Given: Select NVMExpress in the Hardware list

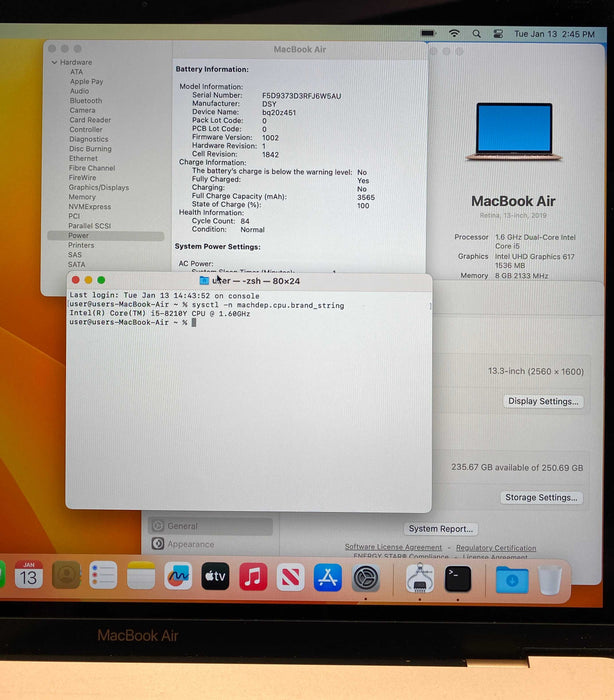Looking at the screenshot, I should coord(89,207).
